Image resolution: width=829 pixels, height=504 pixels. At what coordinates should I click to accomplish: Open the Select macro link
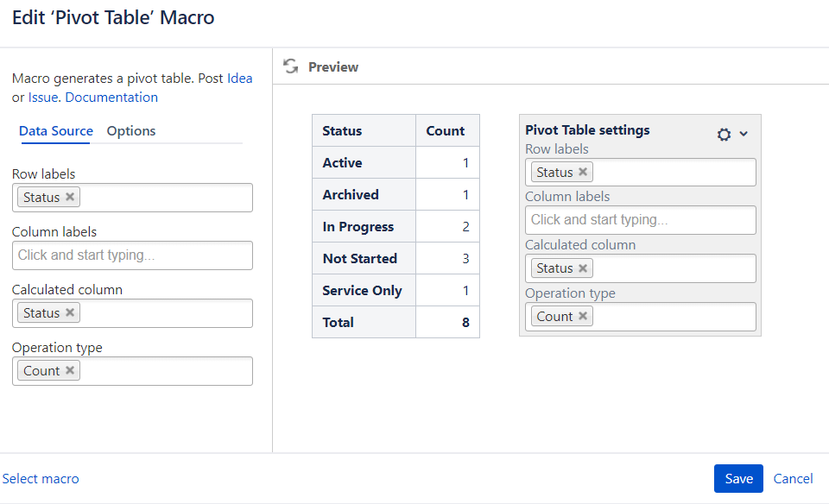click(x=41, y=479)
